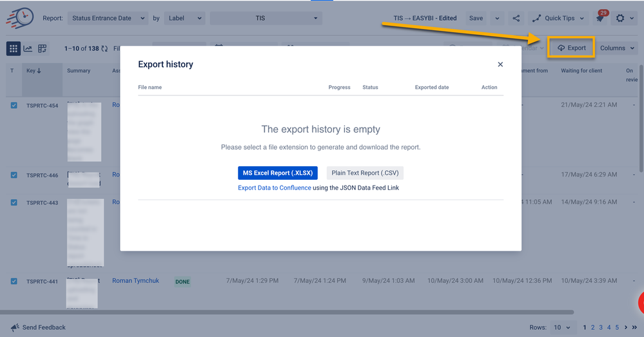
Task: Go to page 5
Action: click(617, 327)
